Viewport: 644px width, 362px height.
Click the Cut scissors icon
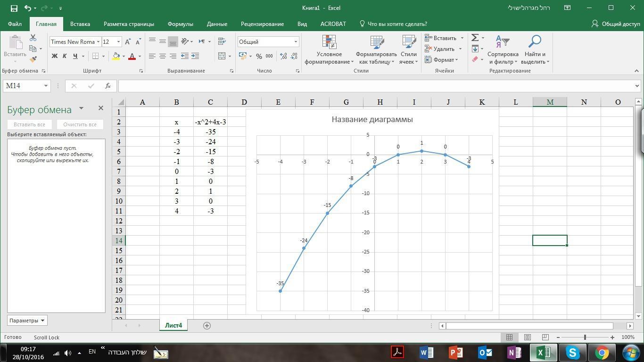tap(33, 38)
